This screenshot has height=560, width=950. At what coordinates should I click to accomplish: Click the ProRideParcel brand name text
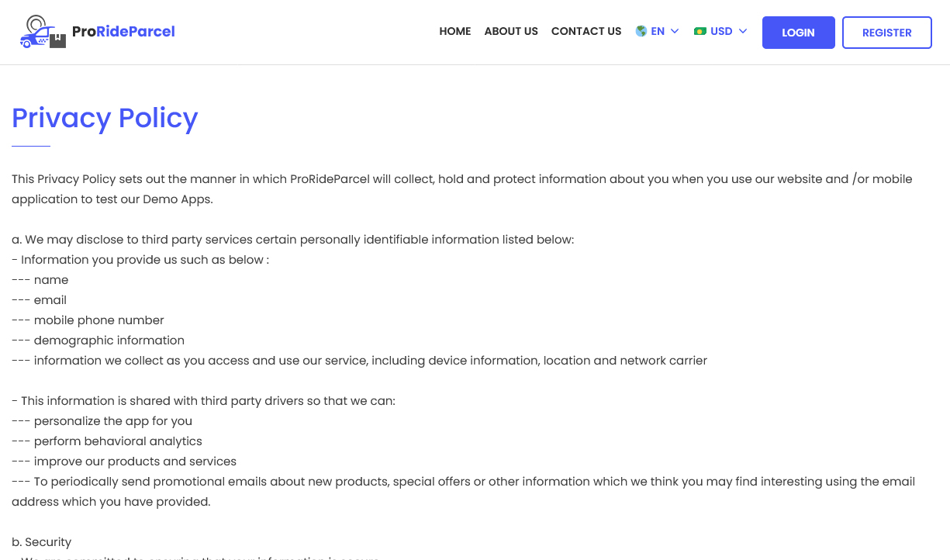click(123, 32)
